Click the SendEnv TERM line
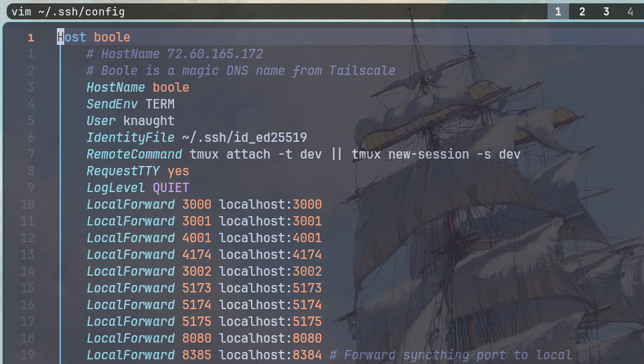 tap(131, 104)
